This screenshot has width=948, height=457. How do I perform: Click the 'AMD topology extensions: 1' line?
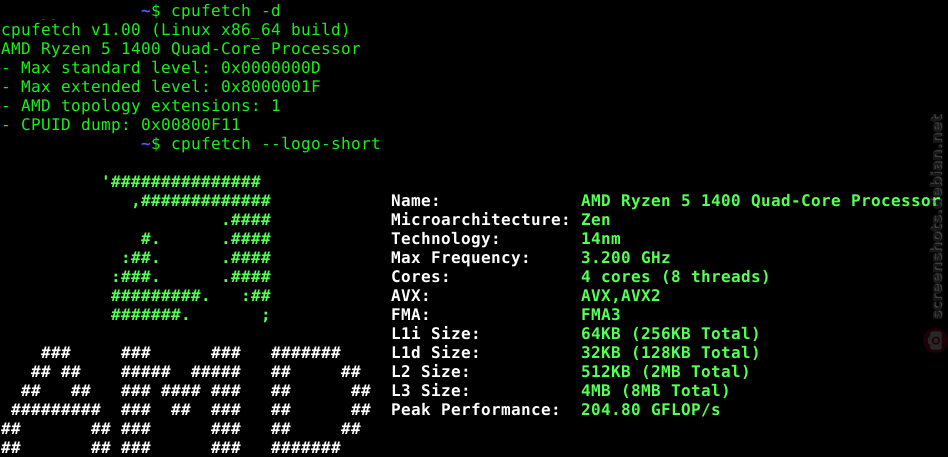[x=141, y=106]
